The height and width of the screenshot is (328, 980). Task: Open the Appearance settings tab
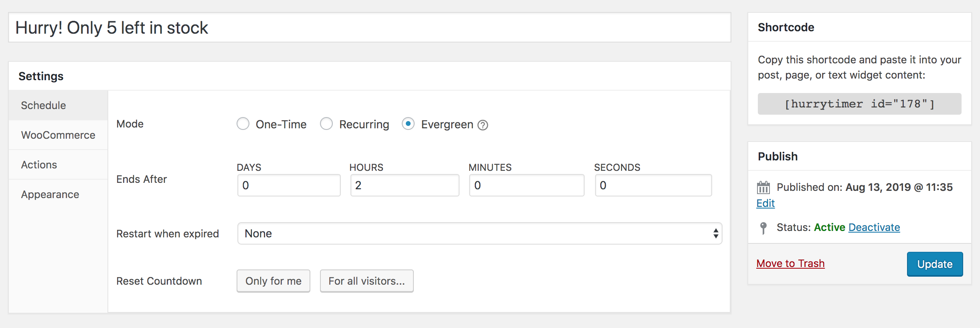[x=50, y=194]
